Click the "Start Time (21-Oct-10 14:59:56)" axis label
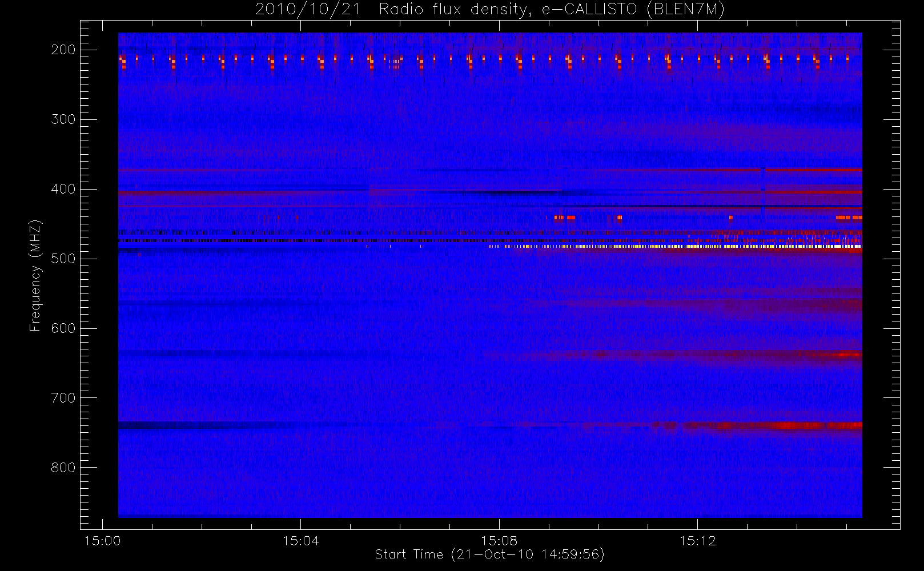924x571 pixels. coord(489,554)
